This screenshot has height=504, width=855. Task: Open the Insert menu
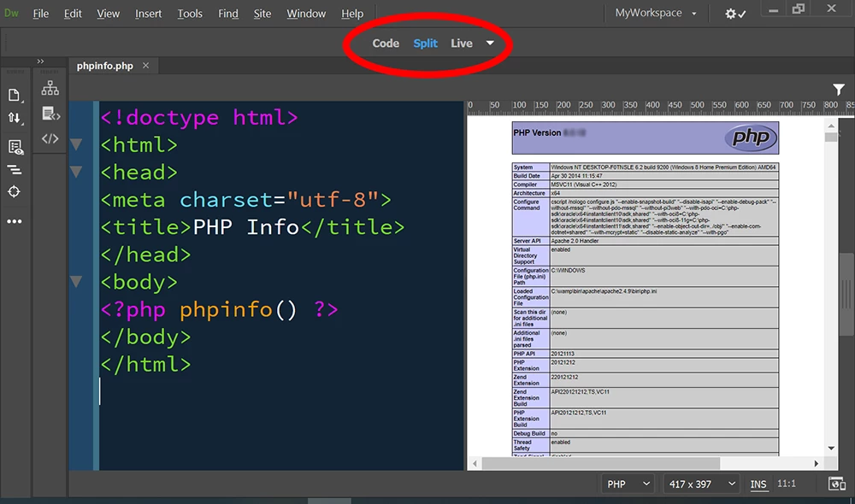(x=148, y=14)
